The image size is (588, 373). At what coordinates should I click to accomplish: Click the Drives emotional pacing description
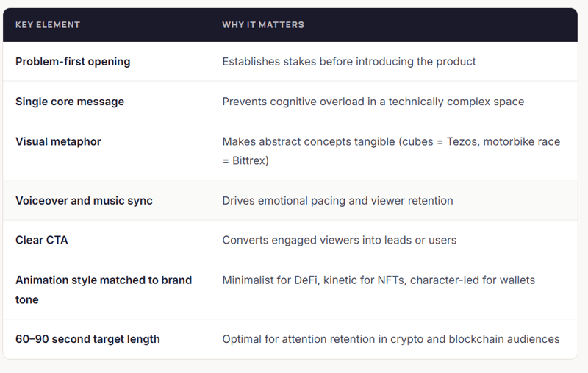337,201
